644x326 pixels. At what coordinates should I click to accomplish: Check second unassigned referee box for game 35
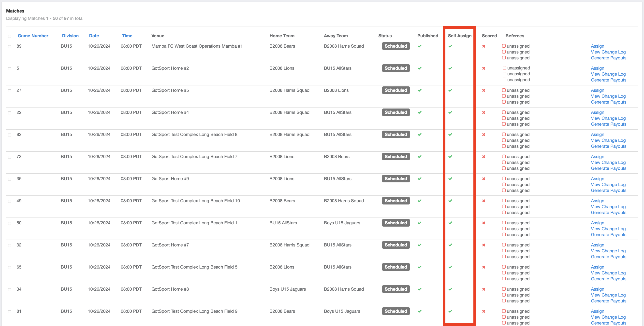click(x=504, y=184)
